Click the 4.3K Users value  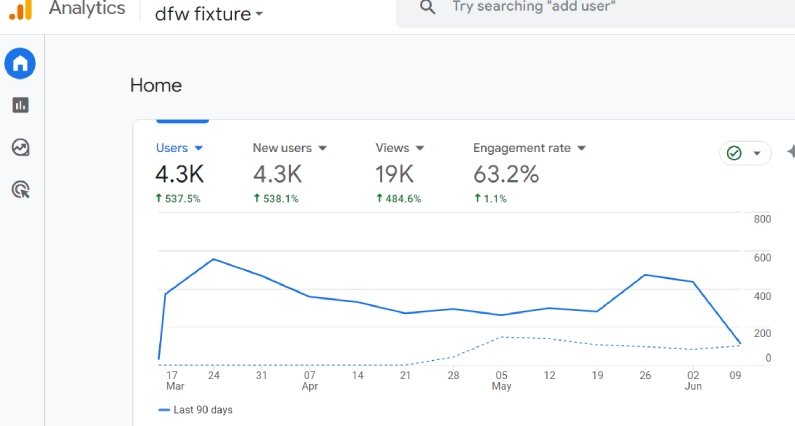pyautogui.click(x=179, y=174)
